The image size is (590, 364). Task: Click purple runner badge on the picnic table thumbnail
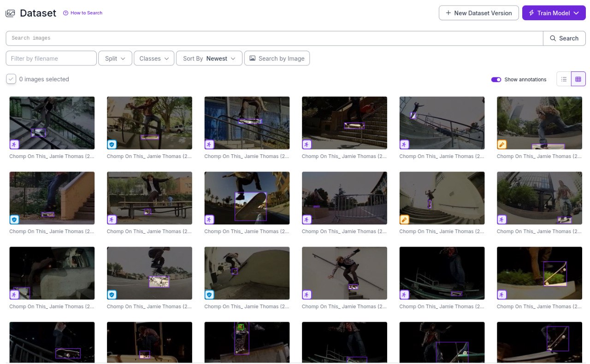pyautogui.click(x=112, y=220)
